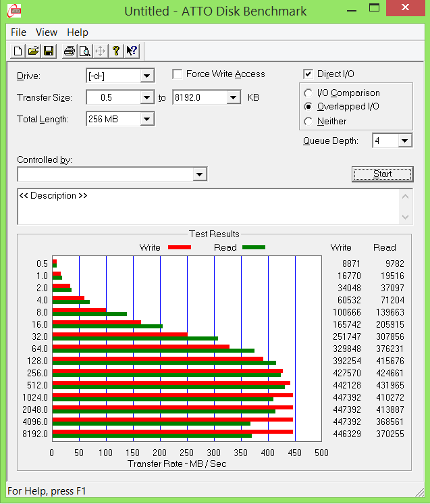This screenshot has width=430, height=504.
Task: Select the I/O Comparison radio button
Action: point(308,93)
